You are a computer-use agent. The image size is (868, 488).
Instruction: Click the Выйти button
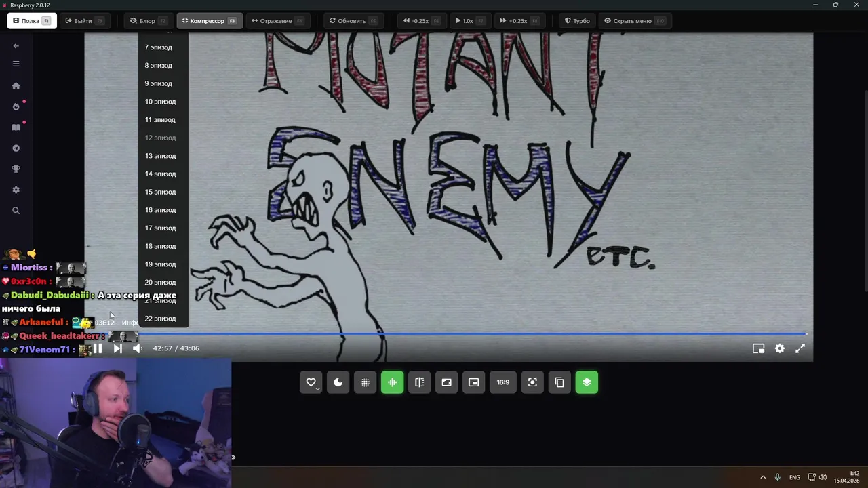coord(84,21)
